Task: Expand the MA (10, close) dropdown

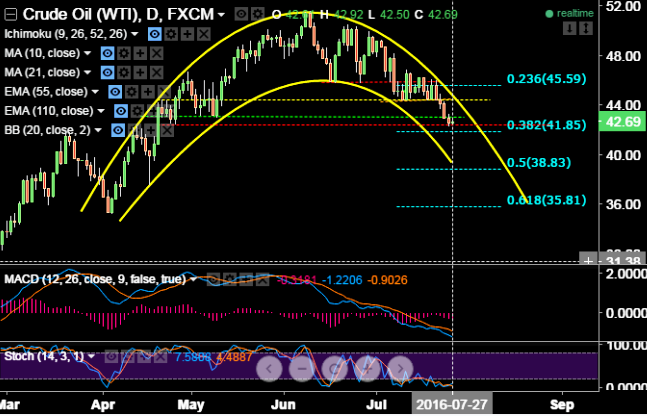Action: [x=87, y=53]
